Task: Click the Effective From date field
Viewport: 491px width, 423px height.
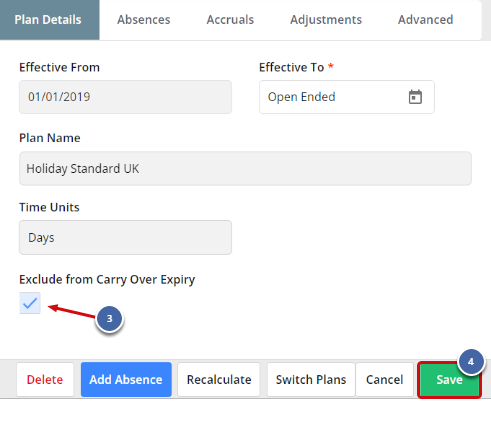Action: tap(125, 97)
